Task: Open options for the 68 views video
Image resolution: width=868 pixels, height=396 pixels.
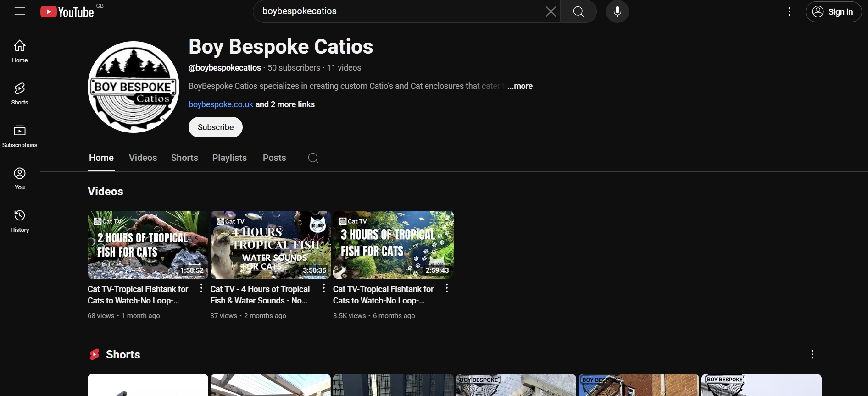Action: click(201, 288)
